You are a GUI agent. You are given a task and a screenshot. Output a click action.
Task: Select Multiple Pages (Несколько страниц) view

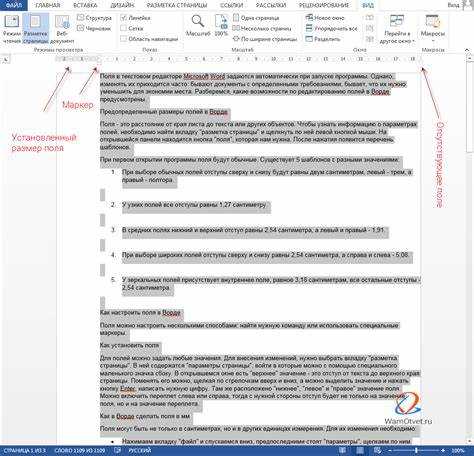click(262, 28)
